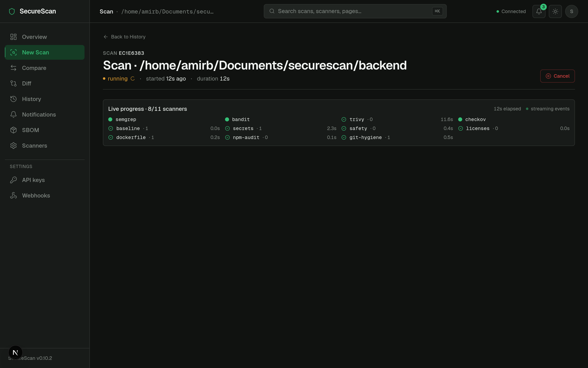Click the bandit scanner name
The image size is (588, 368).
click(x=241, y=120)
